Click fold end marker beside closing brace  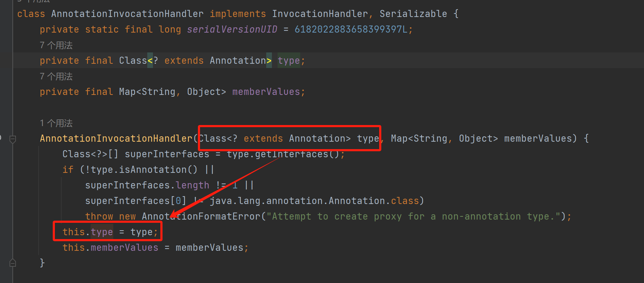[13, 263]
